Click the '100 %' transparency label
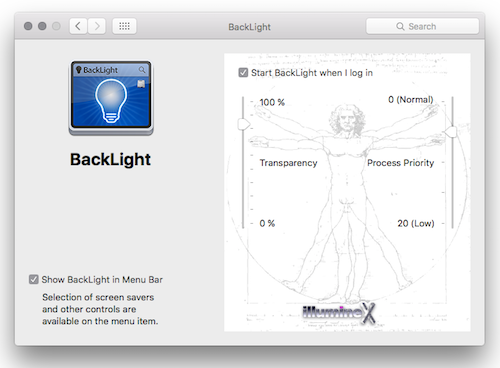500x368 pixels. 272,102
